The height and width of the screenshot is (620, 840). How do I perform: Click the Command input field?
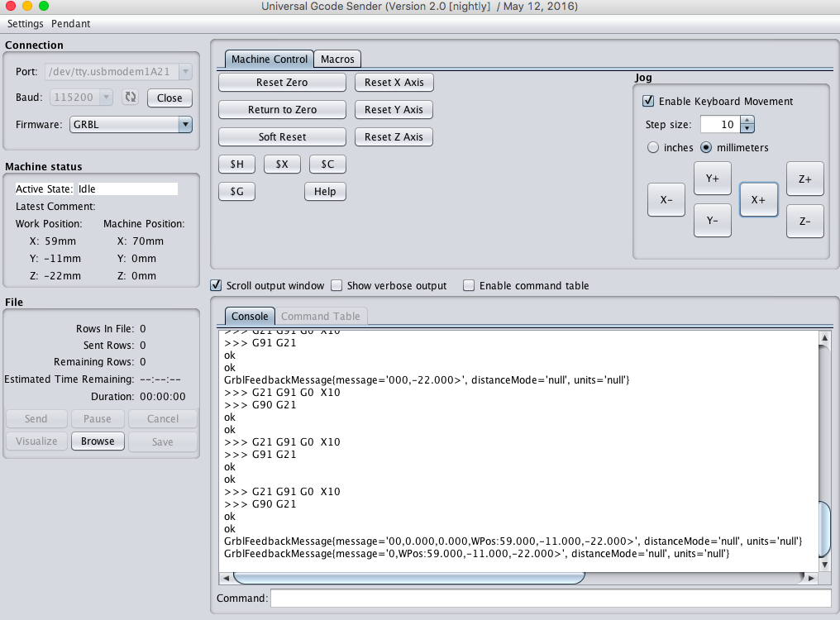pos(551,598)
